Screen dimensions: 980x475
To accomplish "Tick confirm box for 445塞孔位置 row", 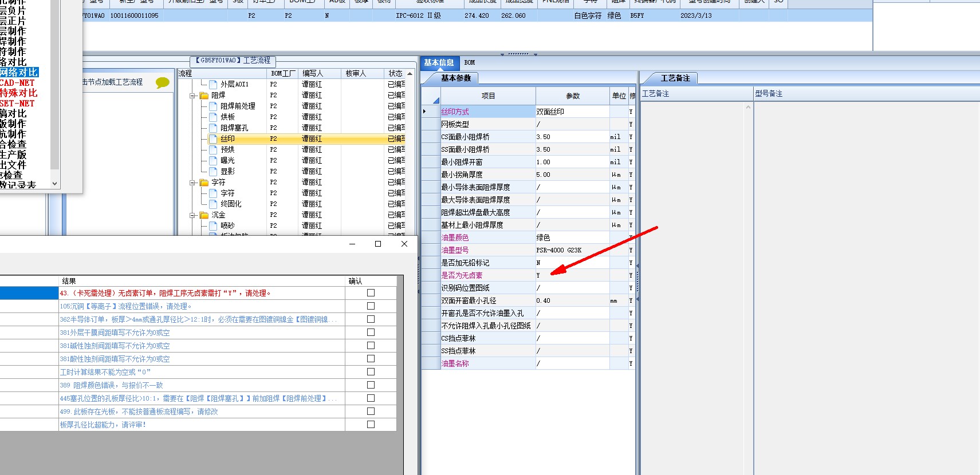I will [x=371, y=398].
